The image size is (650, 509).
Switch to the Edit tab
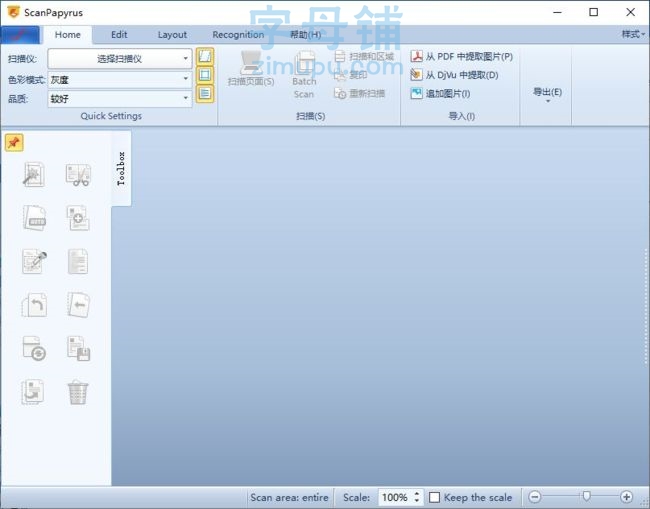(119, 35)
